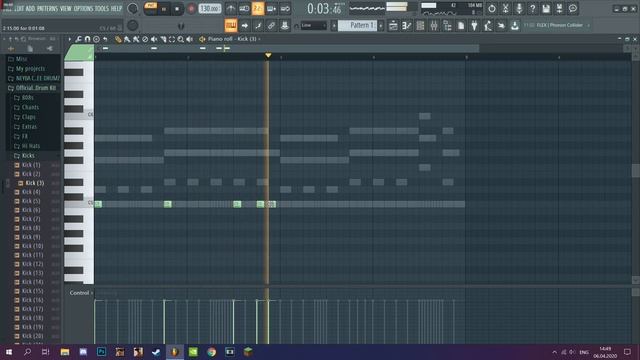Open the Channel rack window
Image resolution: width=640 pixels, height=360 pixels.
click(420, 26)
